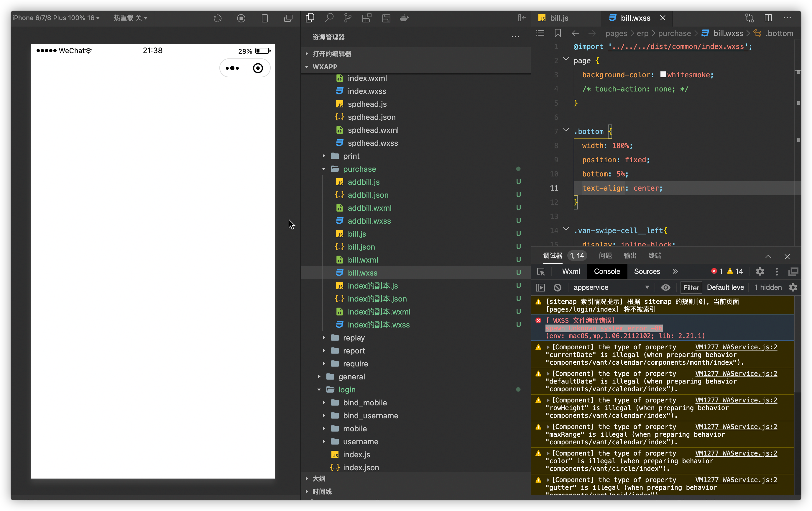This screenshot has height=511, width=812.
Task: Expand the replay folder
Action: coord(354,338)
